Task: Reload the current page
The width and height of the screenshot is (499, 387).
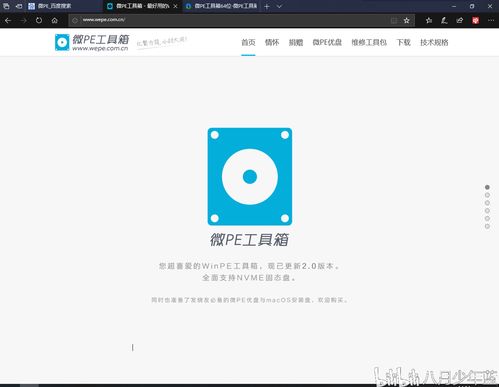Action: pyautogui.click(x=39, y=20)
